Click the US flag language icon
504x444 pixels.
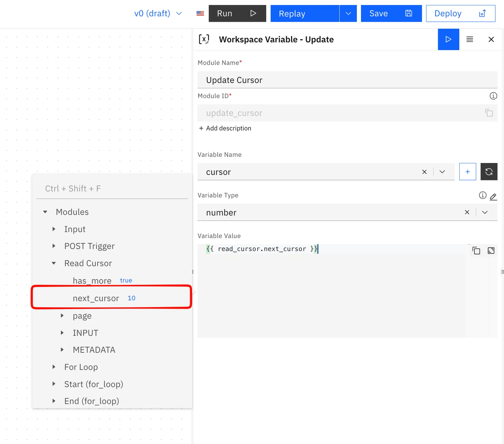point(200,14)
